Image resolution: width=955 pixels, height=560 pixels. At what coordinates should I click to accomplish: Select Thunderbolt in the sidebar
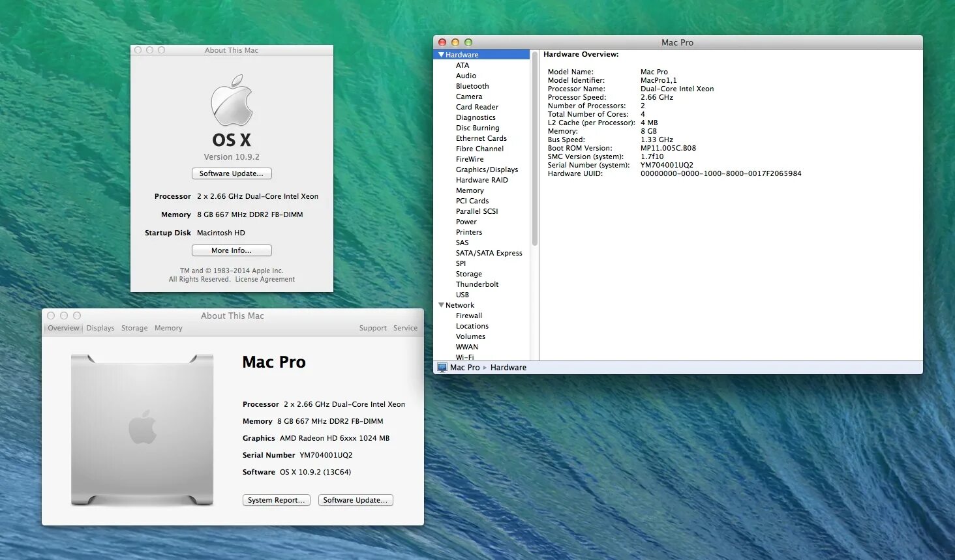pyautogui.click(x=477, y=284)
